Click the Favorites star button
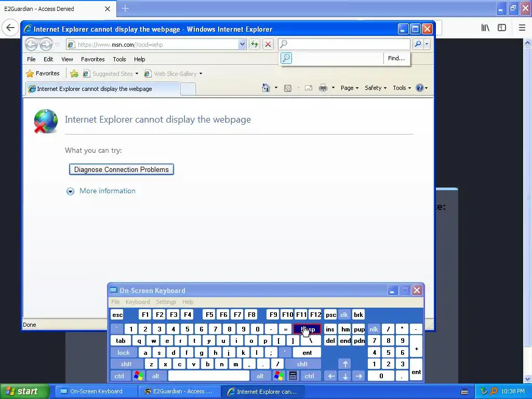This screenshot has height=399, width=532. 43,73
